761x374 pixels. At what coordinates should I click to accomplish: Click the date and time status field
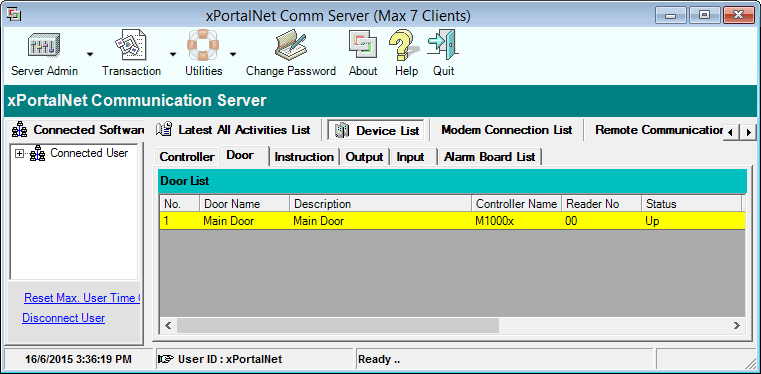click(78, 359)
